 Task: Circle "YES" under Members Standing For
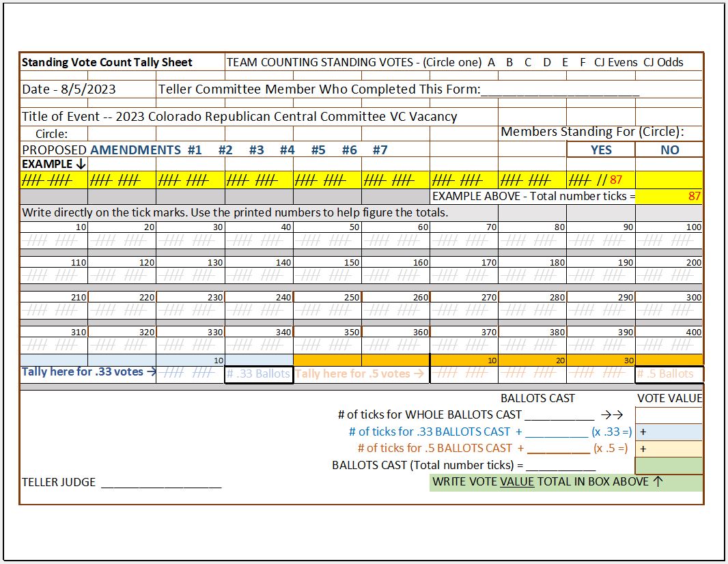(x=601, y=149)
